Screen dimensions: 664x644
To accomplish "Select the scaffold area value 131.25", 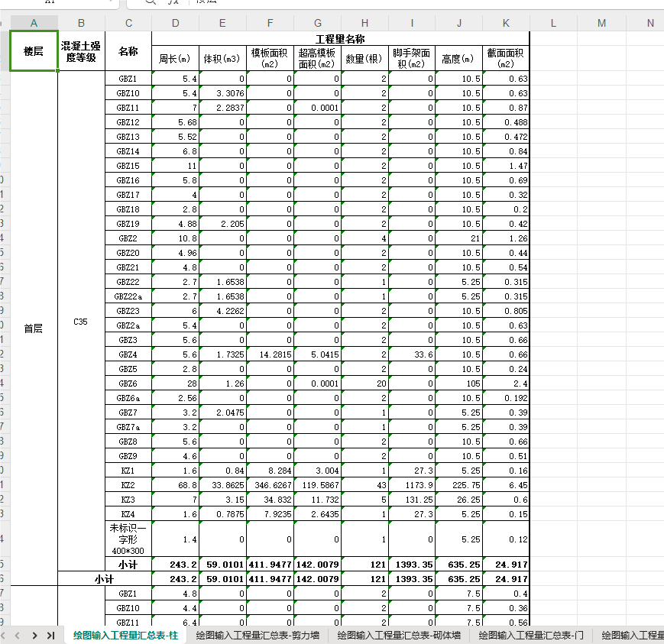I will [412, 500].
